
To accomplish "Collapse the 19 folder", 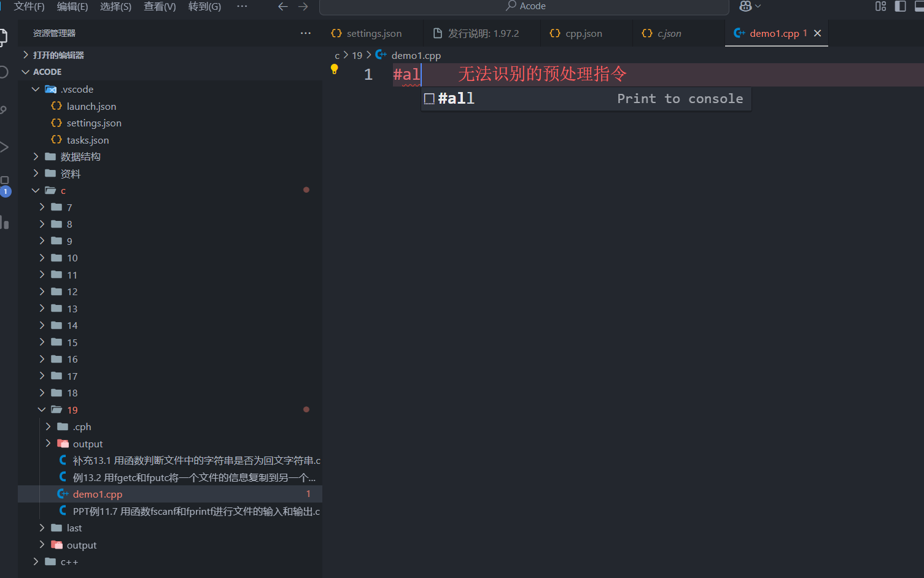I will click(42, 410).
